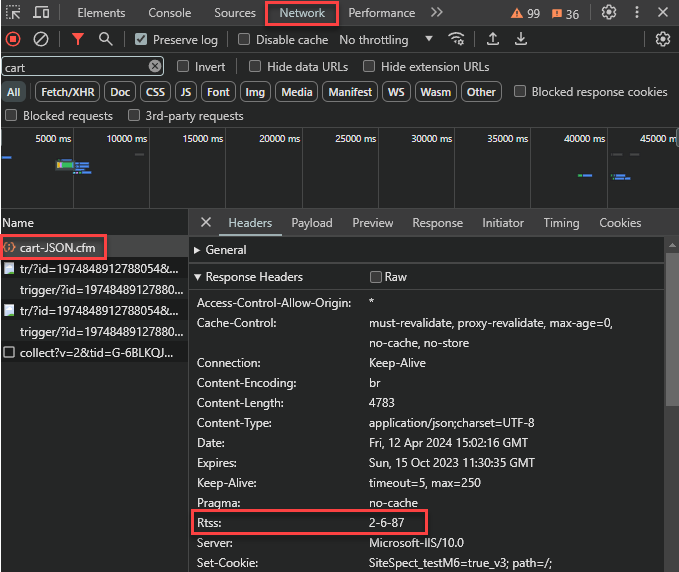Click the Rtss header value 2-6-87
Screen dimensions: 679x572
[x=386, y=523]
